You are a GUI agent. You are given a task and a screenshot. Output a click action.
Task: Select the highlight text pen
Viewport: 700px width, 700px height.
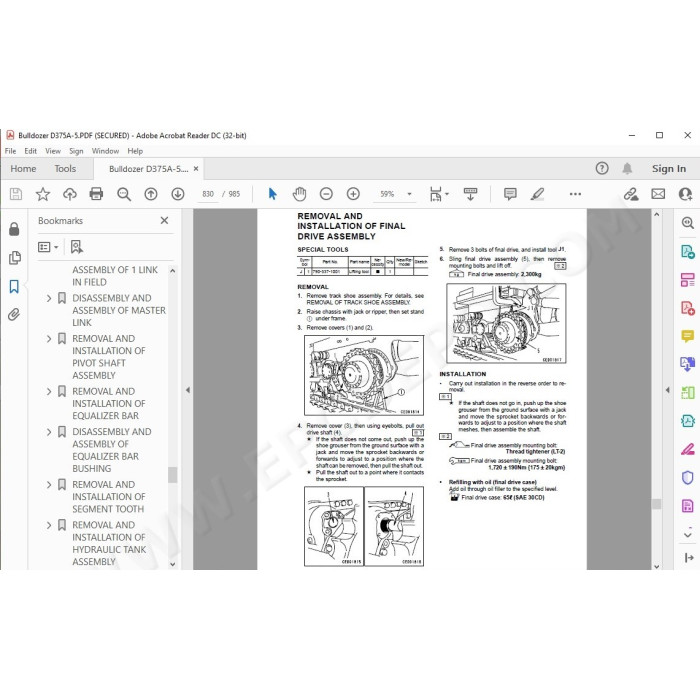[x=537, y=194]
